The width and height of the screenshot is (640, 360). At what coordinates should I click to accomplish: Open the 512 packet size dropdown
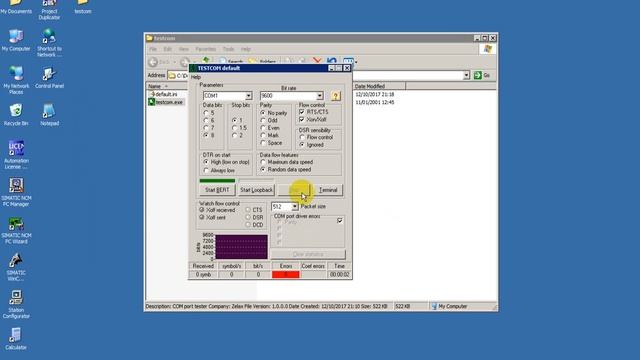pos(295,207)
